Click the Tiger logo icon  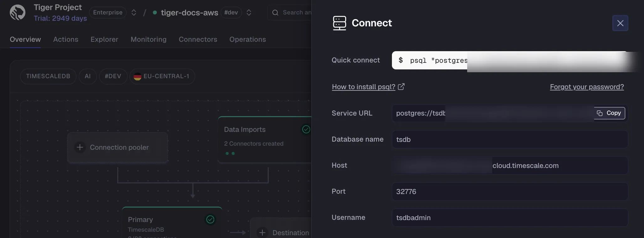tap(18, 13)
